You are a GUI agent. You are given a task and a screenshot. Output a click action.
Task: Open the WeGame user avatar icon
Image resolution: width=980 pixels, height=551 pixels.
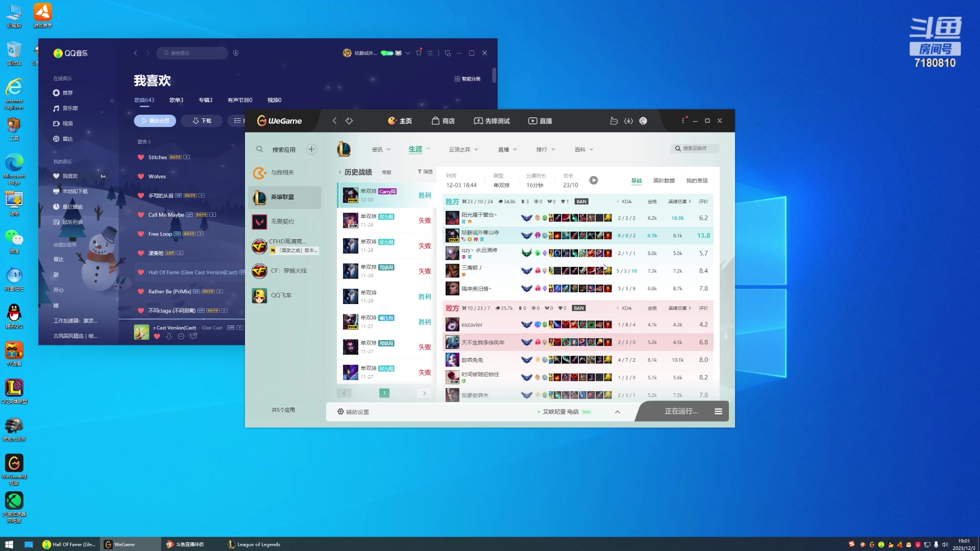pos(643,121)
